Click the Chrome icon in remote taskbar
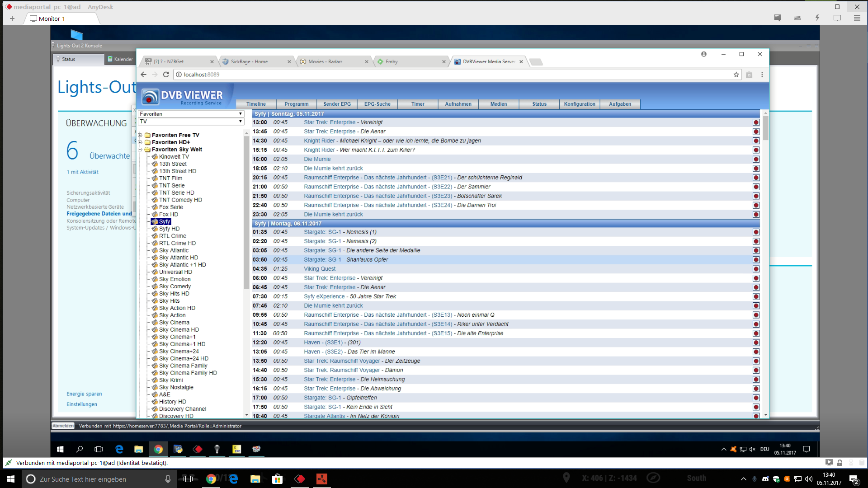The image size is (868, 488). coord(158,449)
